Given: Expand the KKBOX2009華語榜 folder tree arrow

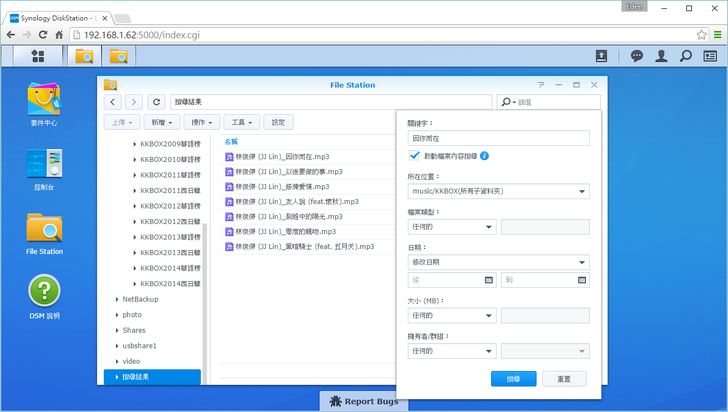Looking at the screenshot, I should click(x=135, y=144).
